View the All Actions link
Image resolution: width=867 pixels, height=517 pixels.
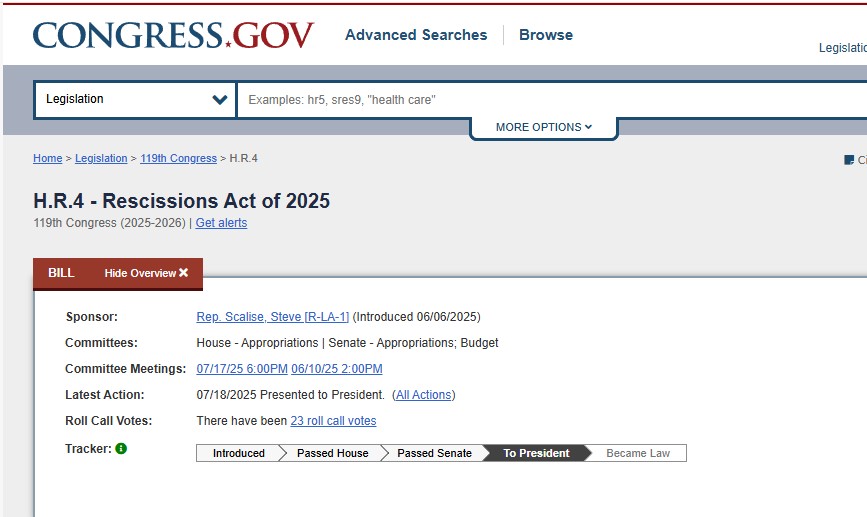(424, 395)
